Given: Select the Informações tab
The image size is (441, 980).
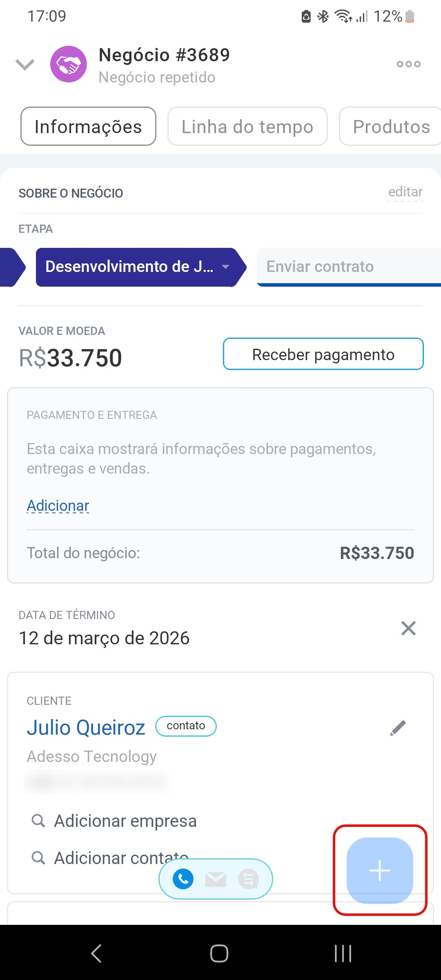Looking at the screenshot, I should click(x=88, y=127).
